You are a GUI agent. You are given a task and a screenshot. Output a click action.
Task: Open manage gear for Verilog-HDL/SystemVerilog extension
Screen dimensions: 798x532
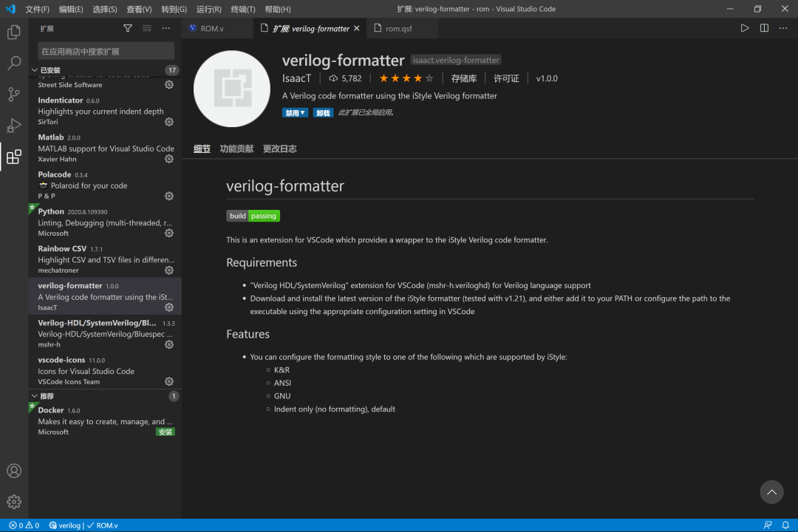pos(169,345)
